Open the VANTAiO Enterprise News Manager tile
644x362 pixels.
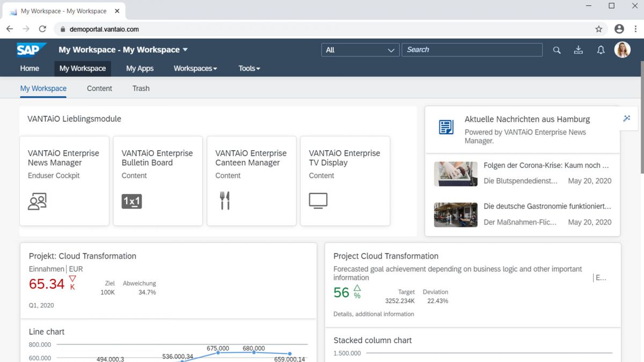point(64,181)
